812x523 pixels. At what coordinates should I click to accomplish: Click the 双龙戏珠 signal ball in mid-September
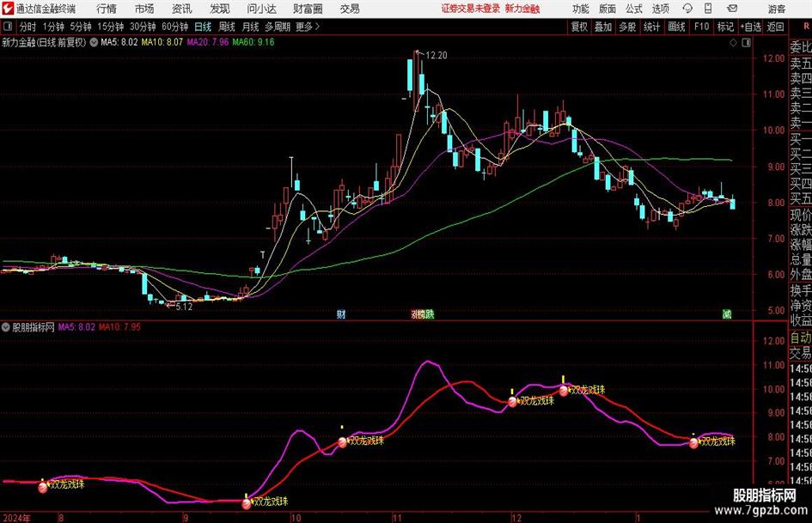click(247, 502)
